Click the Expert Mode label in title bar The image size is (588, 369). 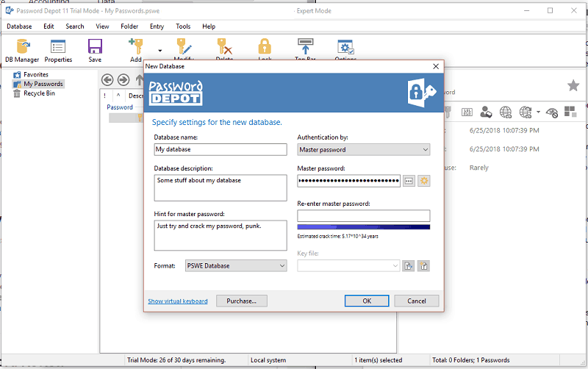point(314,11)
